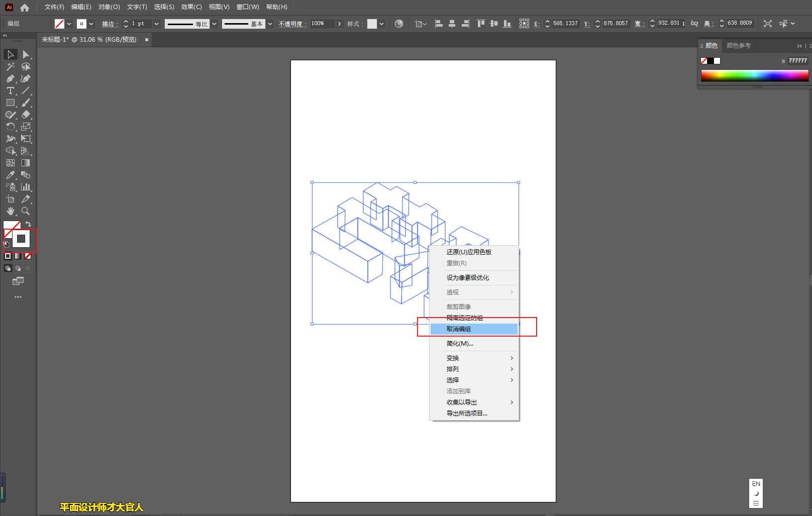Select the Pen tool
The height and width of the screenshot is (516, 812).
tap(10, 78)
